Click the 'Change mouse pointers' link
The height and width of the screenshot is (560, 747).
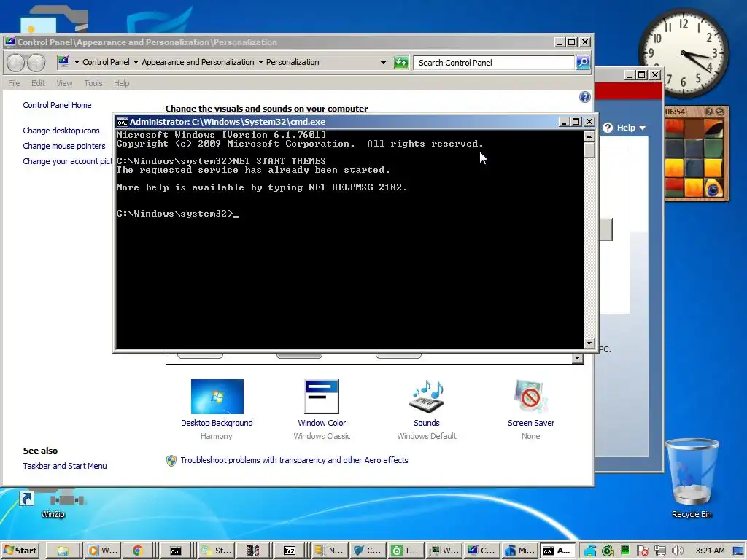coord(64,146)
